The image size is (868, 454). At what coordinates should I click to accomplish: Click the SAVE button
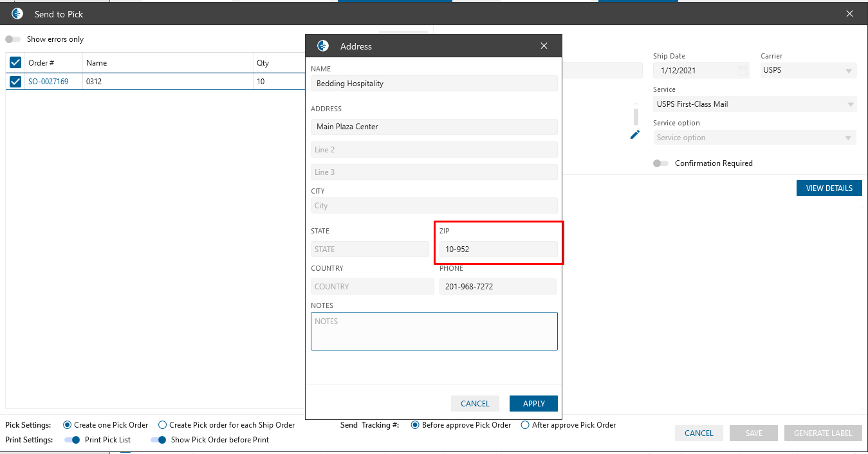[753, 433]
